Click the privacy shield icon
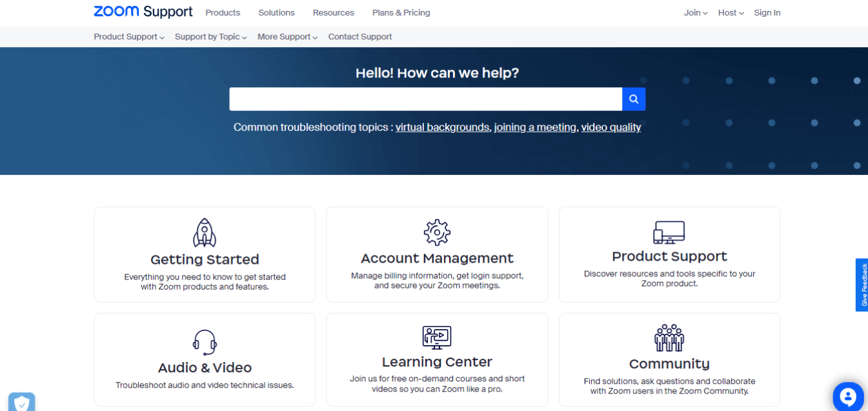The width and height of the screenshot is (868, 411). coord(21,403)
